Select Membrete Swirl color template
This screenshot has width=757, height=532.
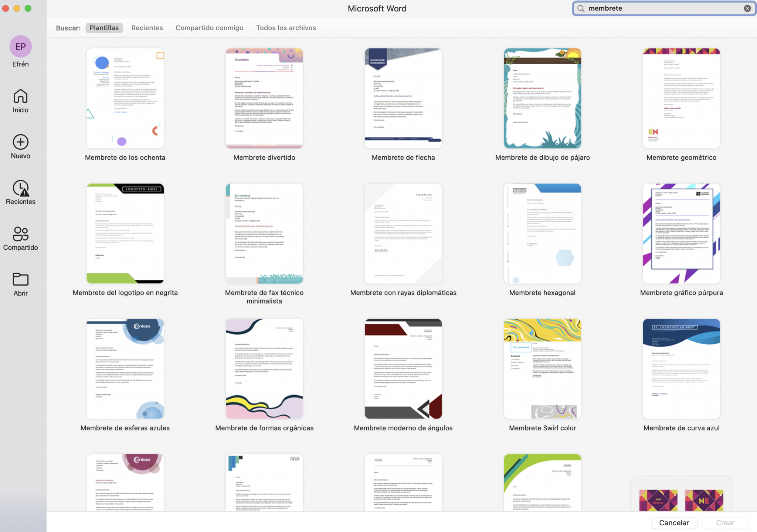[542, 369]
